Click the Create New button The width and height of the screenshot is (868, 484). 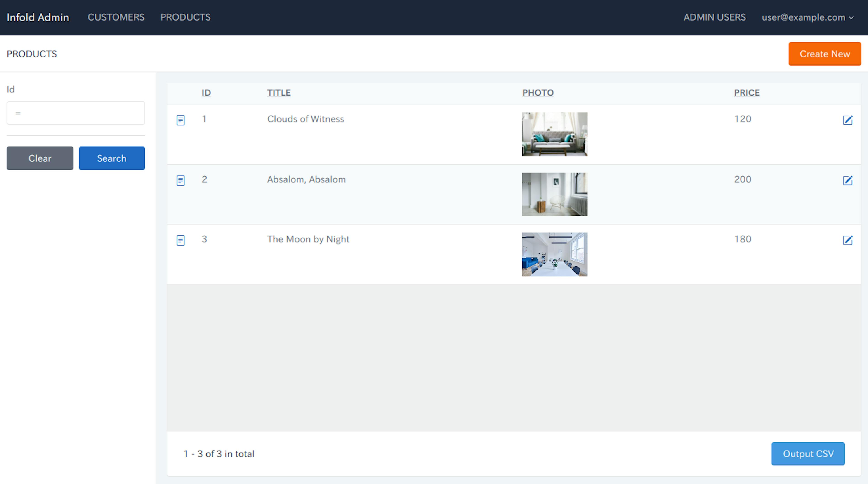pyautogui.click(x=825, y=53)
